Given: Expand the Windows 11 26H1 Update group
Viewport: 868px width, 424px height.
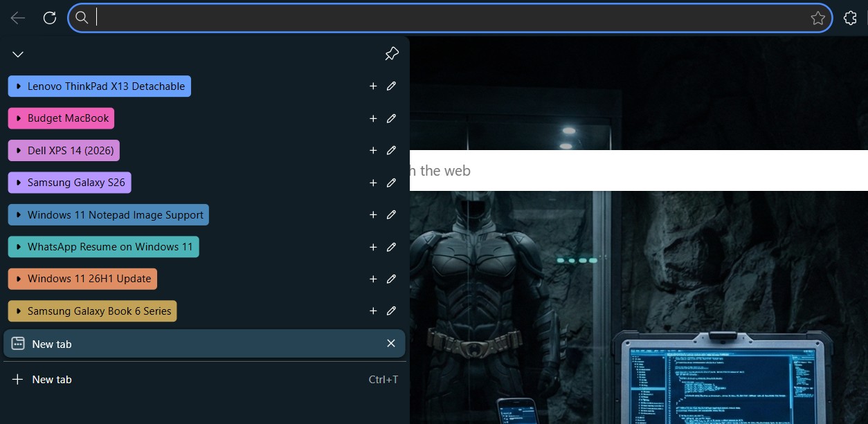Looking at the screenshot, I should pyautogui.click(x=82, y=278).
